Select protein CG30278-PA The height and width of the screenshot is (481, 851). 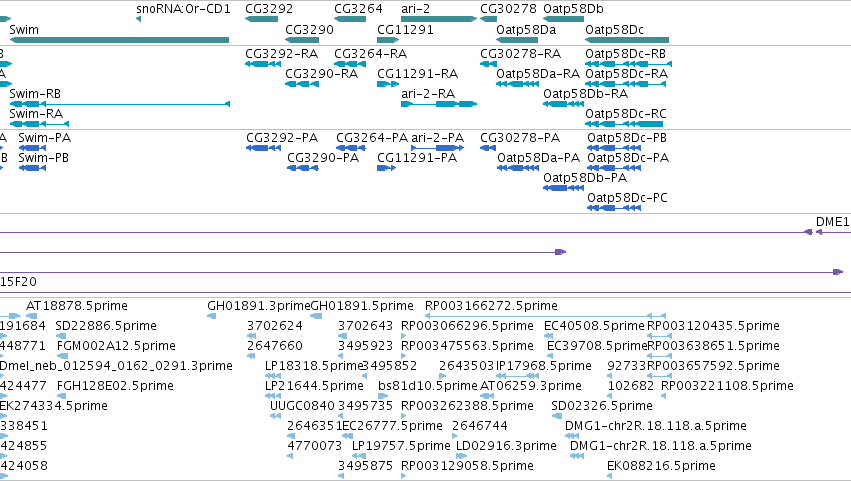[x=488, y=148]
